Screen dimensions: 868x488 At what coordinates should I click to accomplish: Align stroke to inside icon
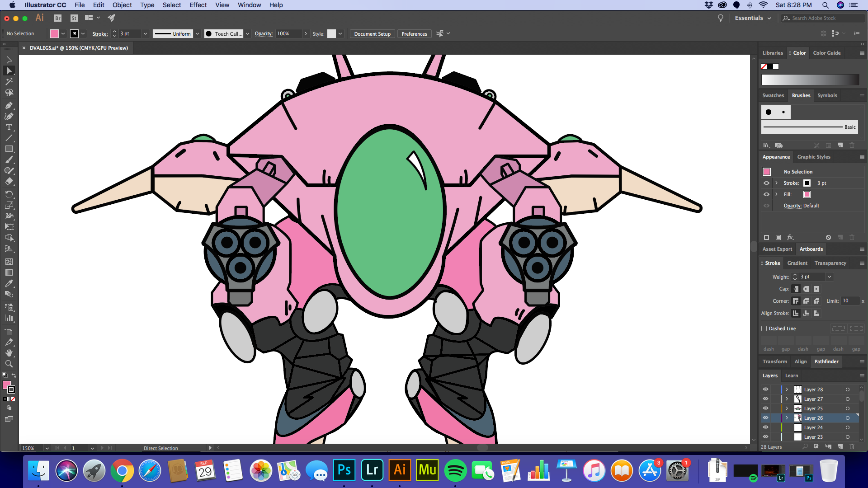[x=806, y=313]
